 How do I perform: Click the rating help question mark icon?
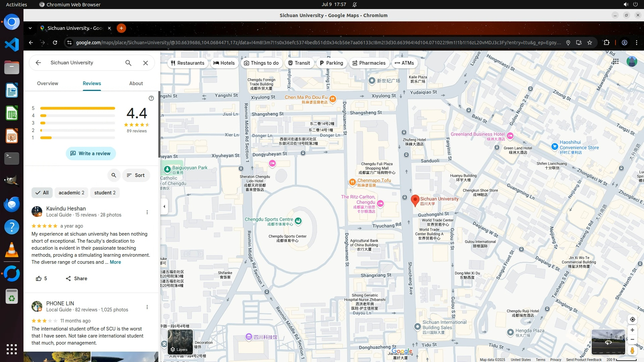(151, 98)
